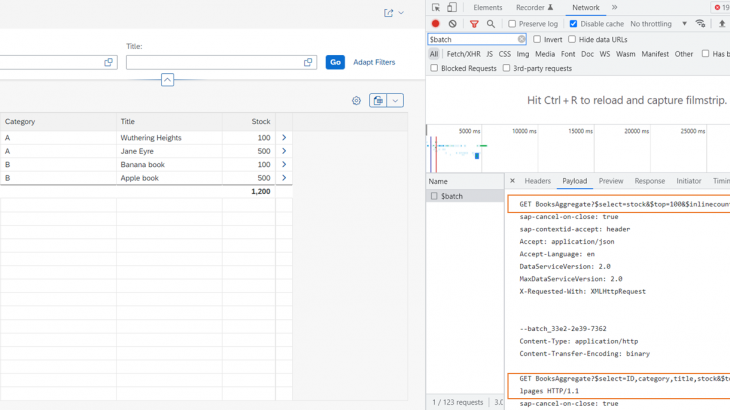The image size is (730, 410).
Task: Click the 1,200 total stock value
Action: [x=261, y=191]
